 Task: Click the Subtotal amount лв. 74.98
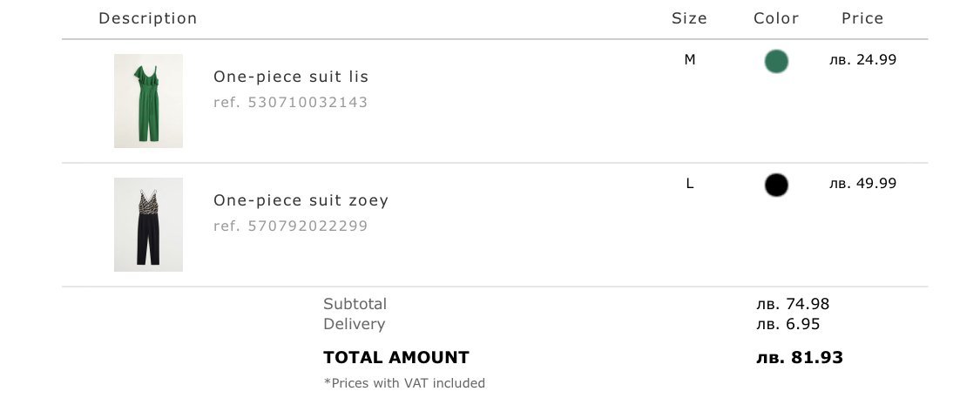tap(793, 304)
